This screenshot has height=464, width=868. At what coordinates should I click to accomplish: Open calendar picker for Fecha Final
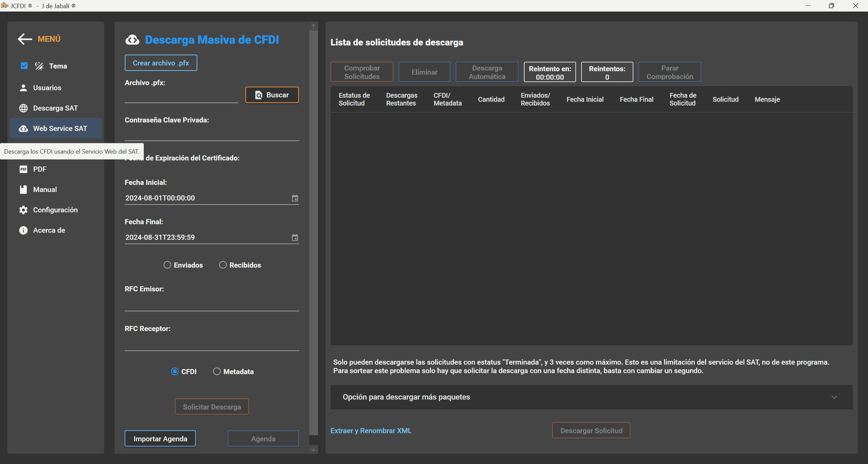295,237
